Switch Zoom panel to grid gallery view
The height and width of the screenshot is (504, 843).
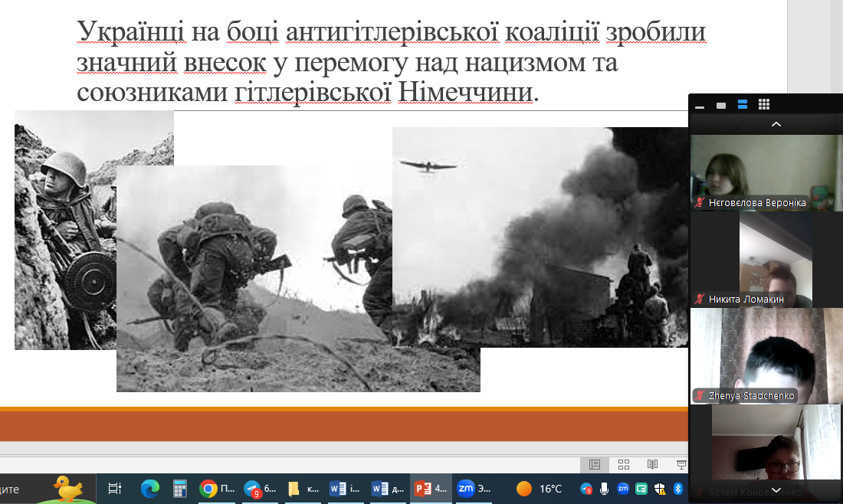coord(764,105)
